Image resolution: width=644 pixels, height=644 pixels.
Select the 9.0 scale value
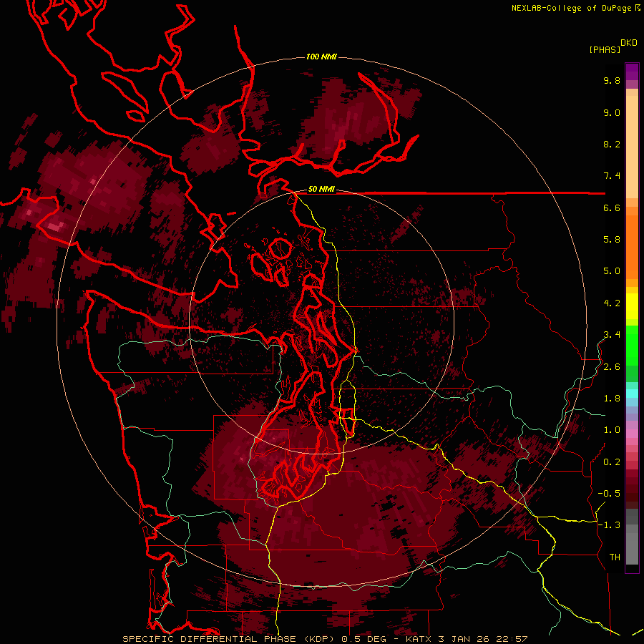pyautogui.click(x=612, y=113)
